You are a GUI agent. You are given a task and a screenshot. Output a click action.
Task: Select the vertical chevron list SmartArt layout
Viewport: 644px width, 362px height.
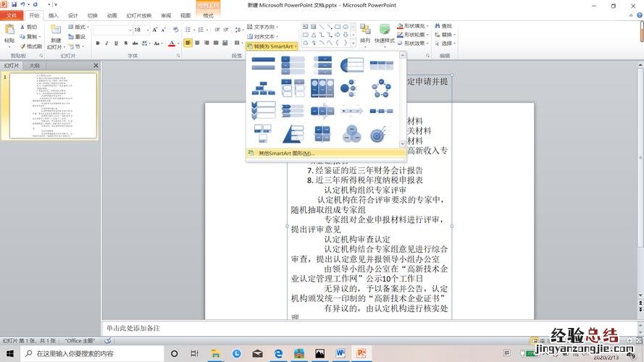click(x=263, y=111)
